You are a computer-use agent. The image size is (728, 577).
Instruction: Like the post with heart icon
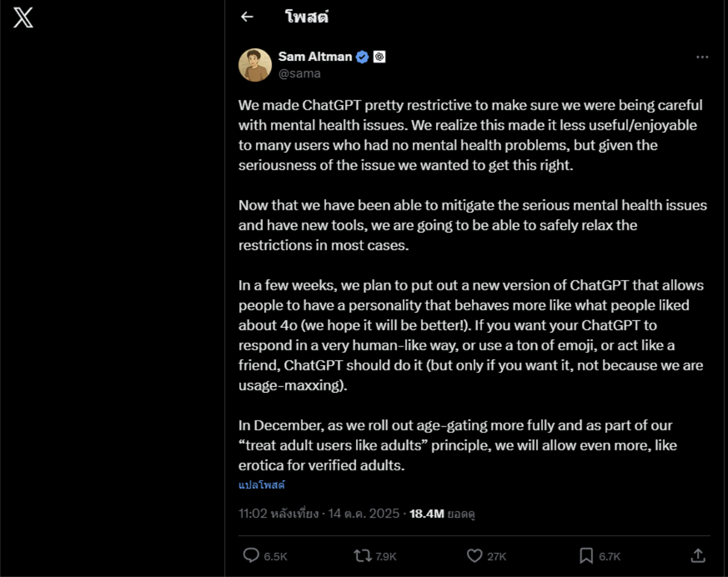[x=474, y=555]
